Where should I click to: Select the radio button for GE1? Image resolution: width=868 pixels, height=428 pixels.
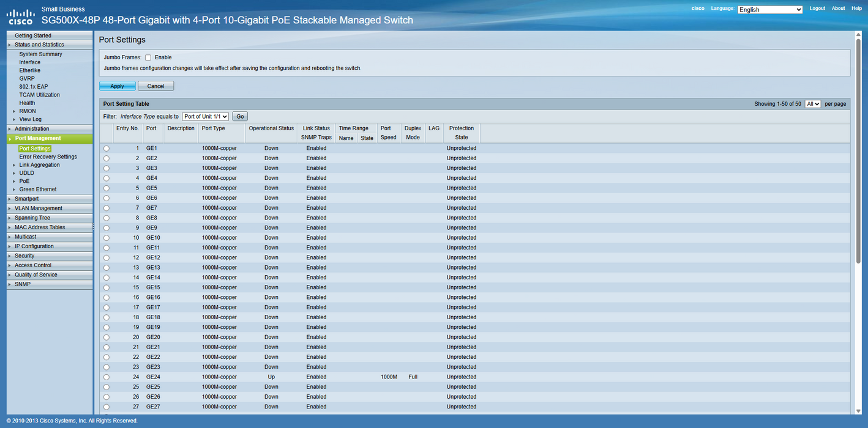(107, 149)
